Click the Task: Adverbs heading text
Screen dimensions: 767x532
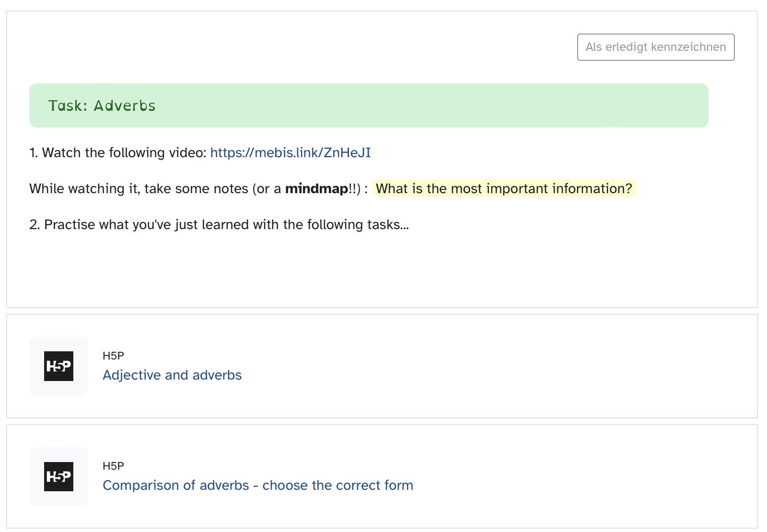coord(102,105)
